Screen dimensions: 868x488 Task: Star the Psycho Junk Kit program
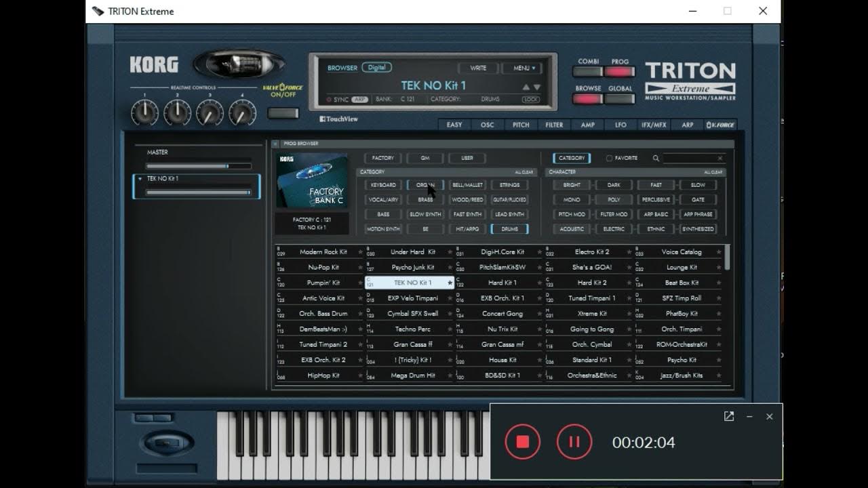pos(450,268)
